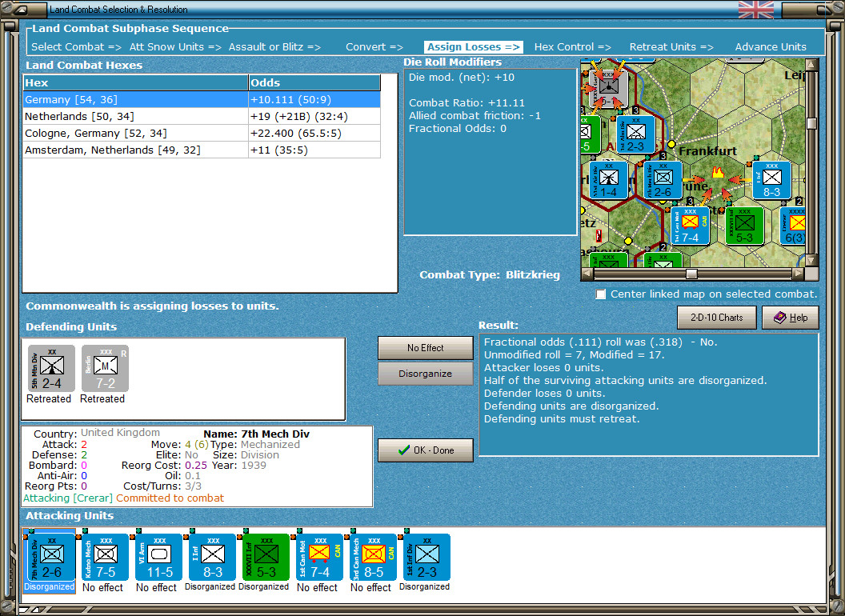Select the Berlin 7-2 defending unit
The image size is (845, 616).
point(105,369)
